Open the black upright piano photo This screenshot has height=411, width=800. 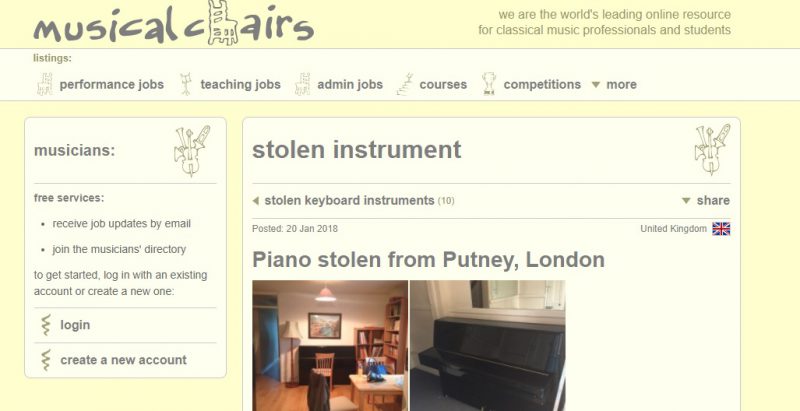[488, 345]
